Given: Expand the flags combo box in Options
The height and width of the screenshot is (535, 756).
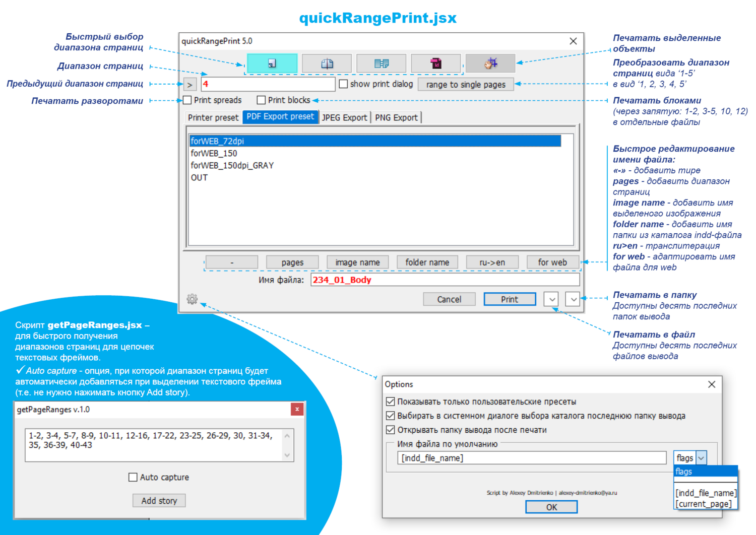Looking at the screenshot, I should [x=701, y=458].
